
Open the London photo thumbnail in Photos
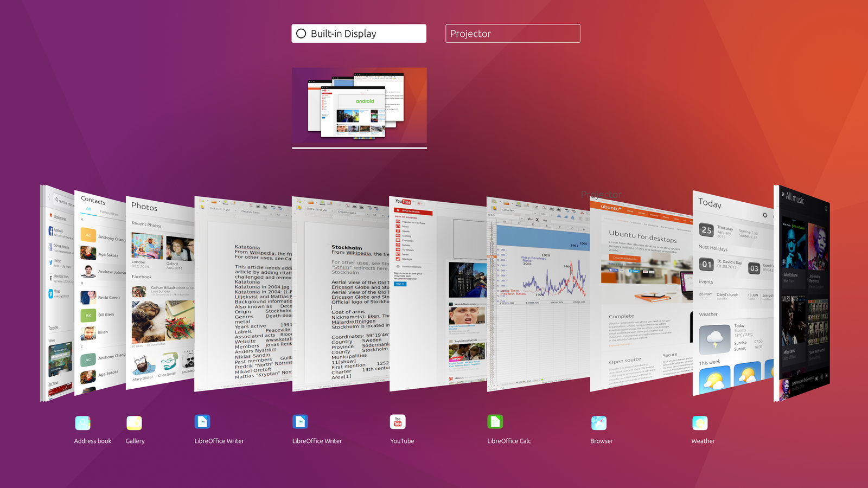pos(147,246)
